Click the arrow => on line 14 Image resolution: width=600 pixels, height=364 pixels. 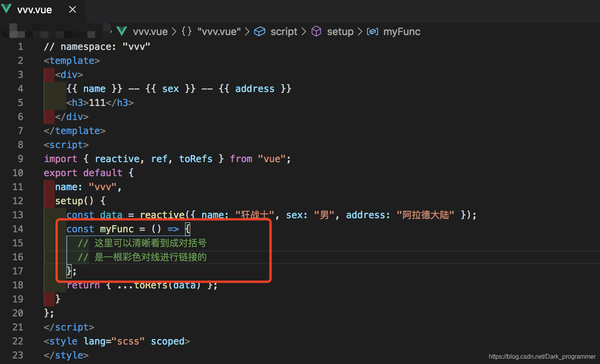point(173,229)
